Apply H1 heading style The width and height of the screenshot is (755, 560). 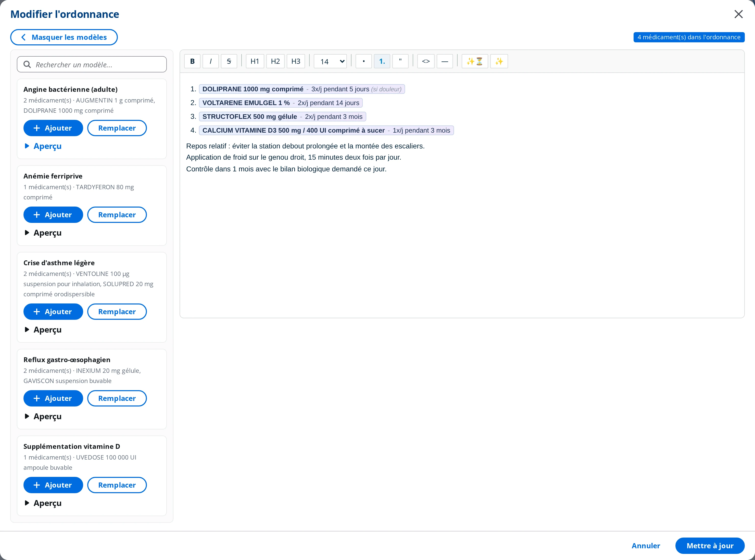pos(255,61)
